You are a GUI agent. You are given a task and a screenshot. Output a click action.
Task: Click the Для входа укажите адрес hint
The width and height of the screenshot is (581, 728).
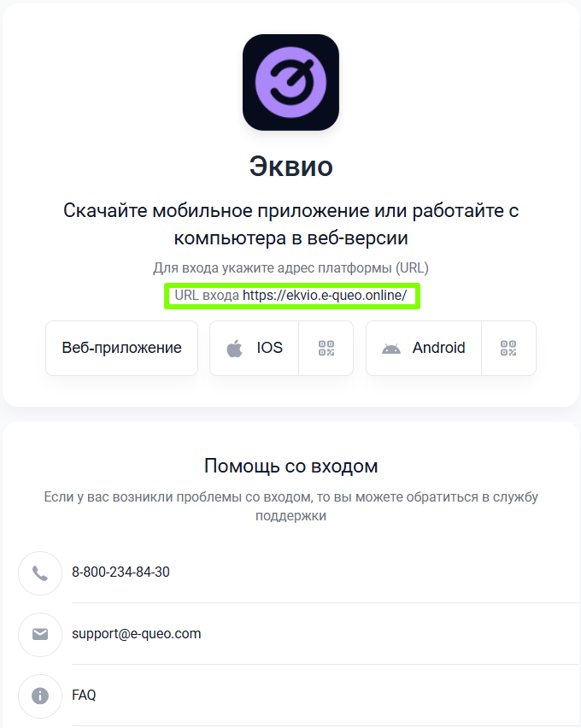[290, 268]
